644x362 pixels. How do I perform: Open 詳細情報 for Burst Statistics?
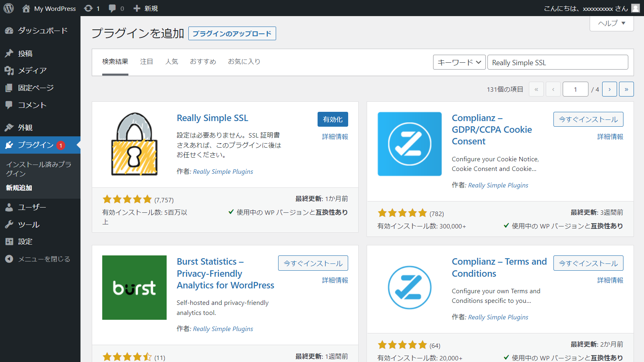[335, 280]
